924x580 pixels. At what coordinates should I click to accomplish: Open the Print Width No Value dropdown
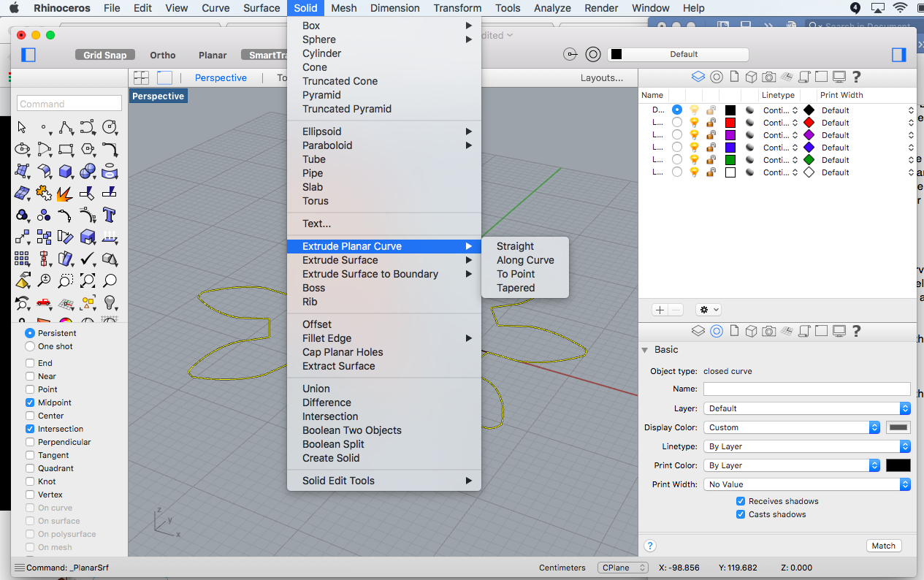[x=806, y=484]
